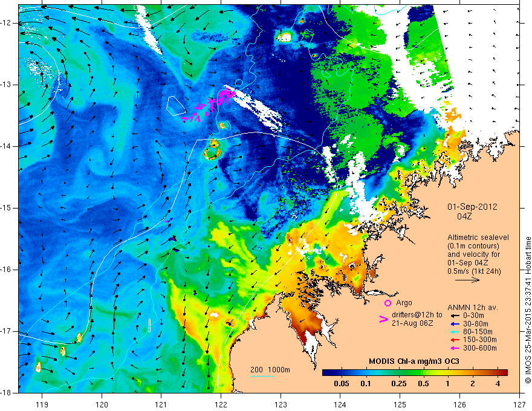Click the cyan 80-150m ANMN arrow
This screenshot has height=411, width=532.
point(455,332)
